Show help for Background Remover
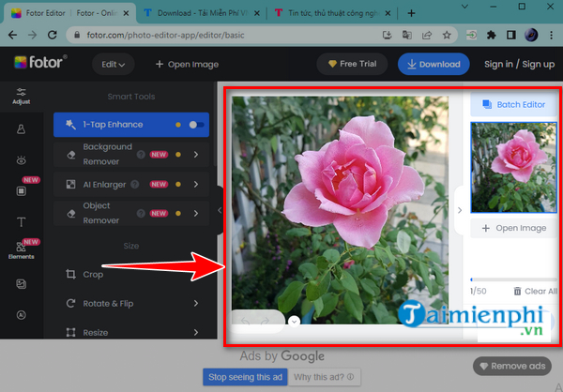 tap(141, 155)
